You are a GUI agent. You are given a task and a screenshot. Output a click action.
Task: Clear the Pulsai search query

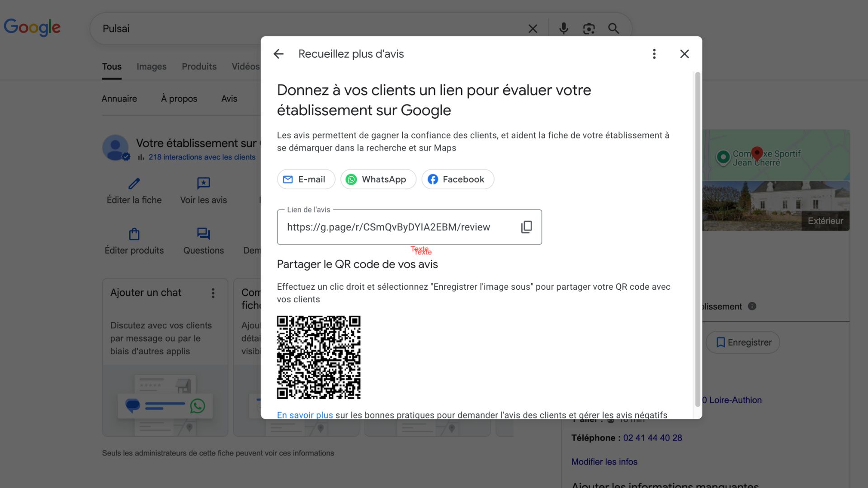point(533,28)
